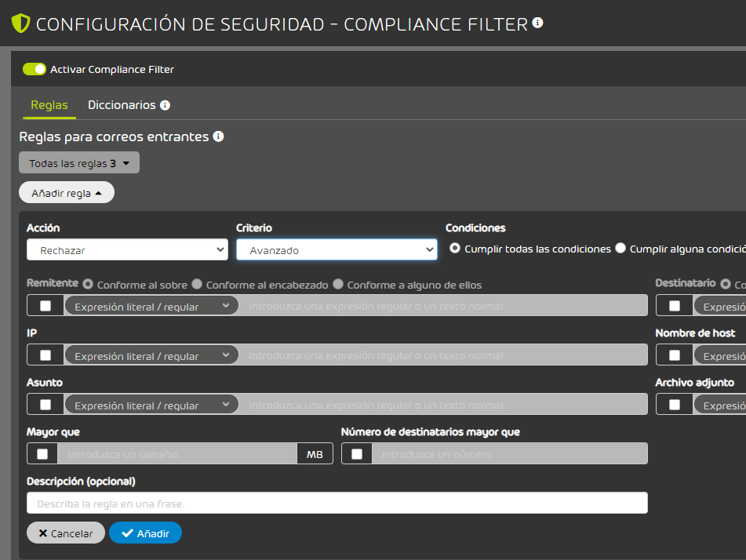Choose Conforme a alguno de ellos
Image resolution: width=746 pixels, height=560 pixels.
338,285
